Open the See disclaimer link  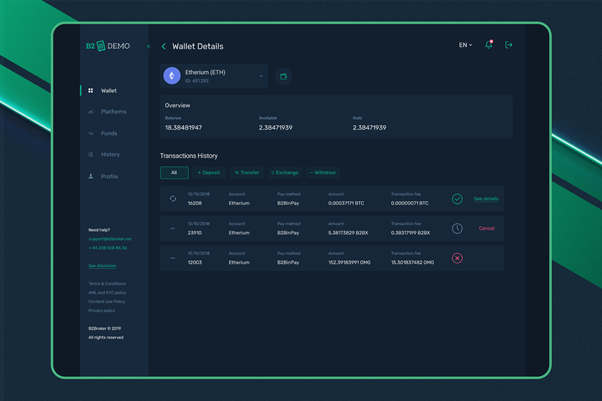pyautogui.click(x=102, y=266)
